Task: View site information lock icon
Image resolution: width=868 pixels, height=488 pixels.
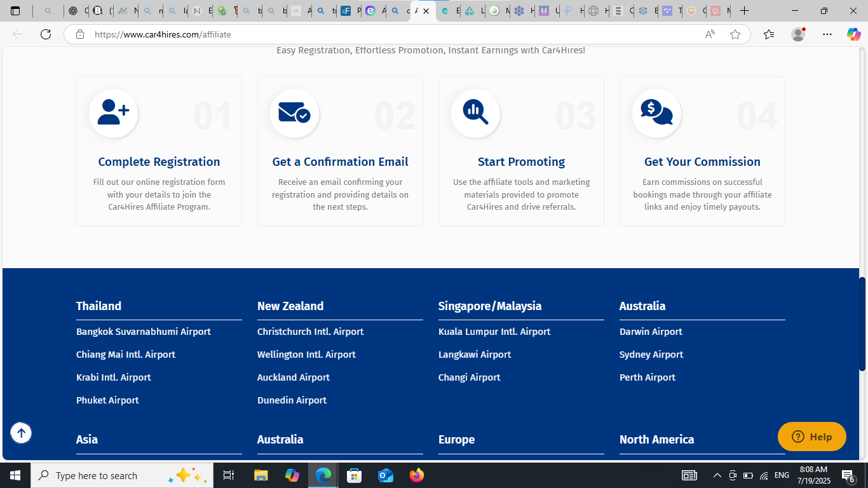Action: pyautogui.click(x=80, y=34)
